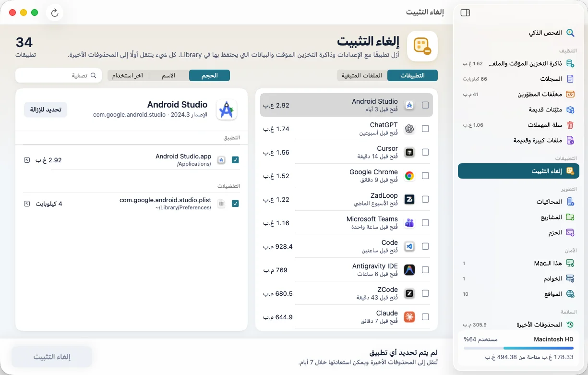Select the ZCode row name

(x=388, y=290)
